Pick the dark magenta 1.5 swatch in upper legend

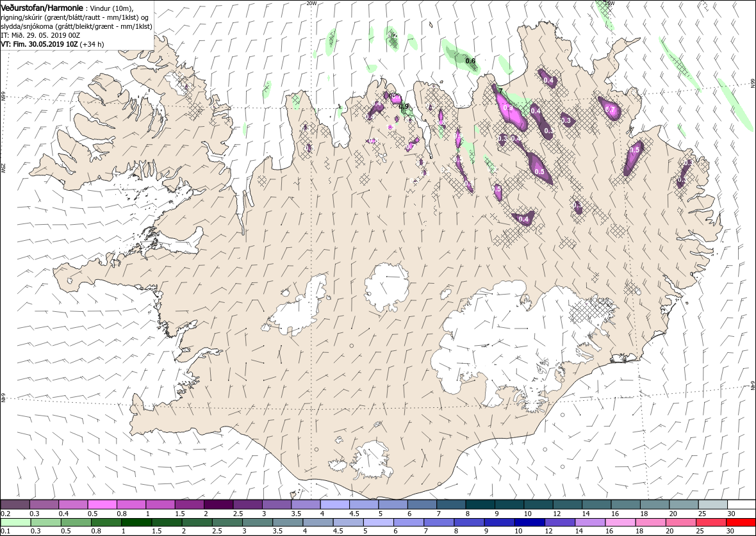pos(190,504)
